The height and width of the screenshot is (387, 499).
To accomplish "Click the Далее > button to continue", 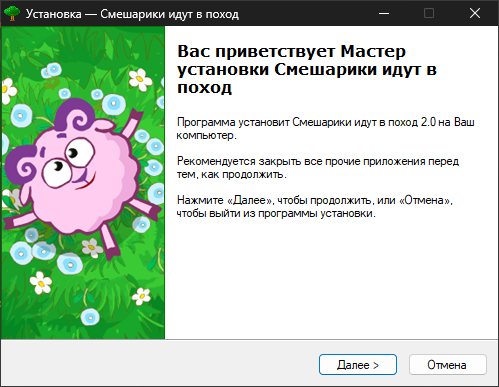I will [358, 365].
